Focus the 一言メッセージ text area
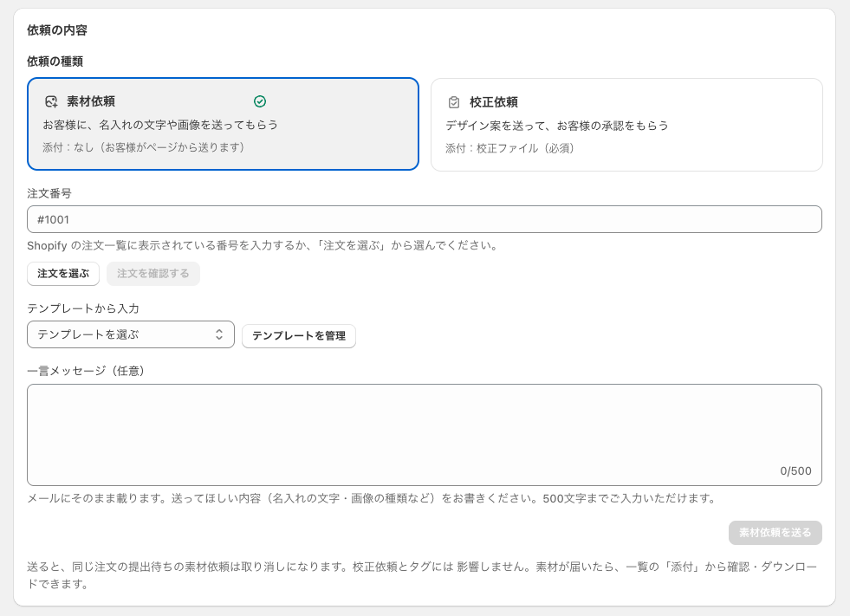Viewport: 850px width, 616px height. 425,435
